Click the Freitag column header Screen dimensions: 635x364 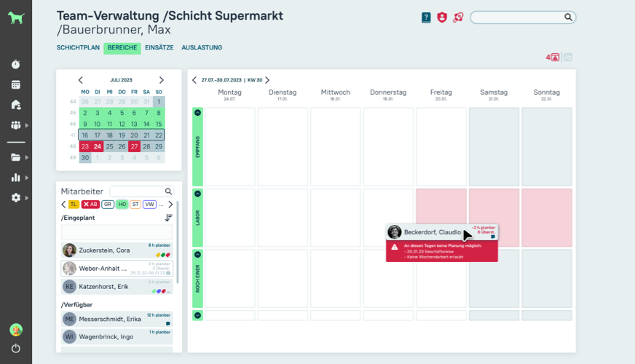[x=441, y=95]
